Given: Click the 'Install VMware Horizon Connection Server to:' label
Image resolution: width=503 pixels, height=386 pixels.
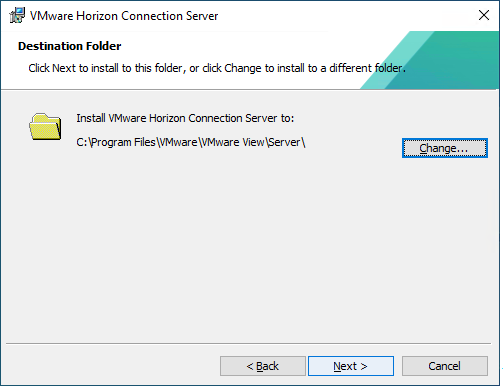Looking at the screenshot, I should [185, 118].
